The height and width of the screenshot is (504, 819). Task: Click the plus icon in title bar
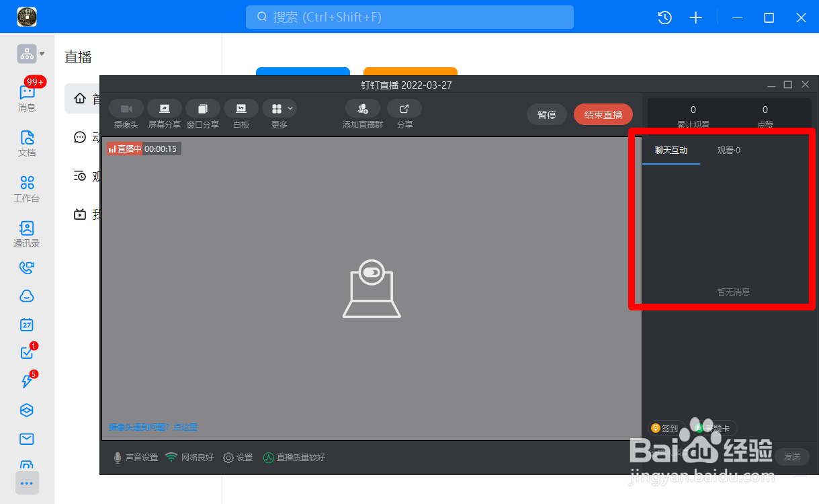click(696, 17)
